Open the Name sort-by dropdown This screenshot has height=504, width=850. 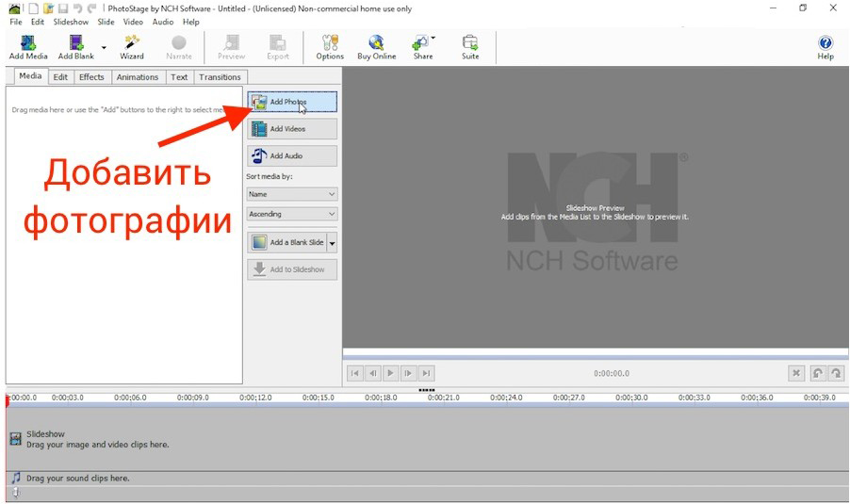pyautogui.click(x=292, y=194)
